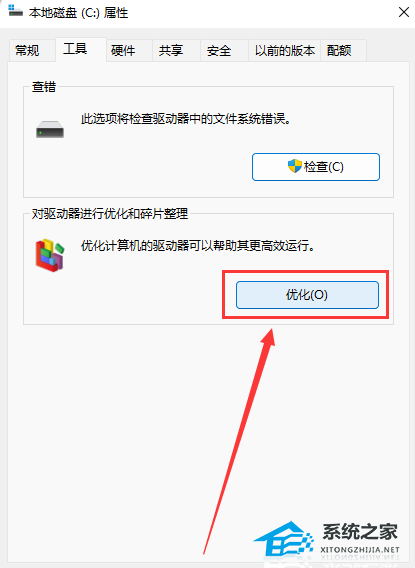The image size is (415, 568).
Task: Switch to the 以前的版本 tab
Action: point(285,50)
